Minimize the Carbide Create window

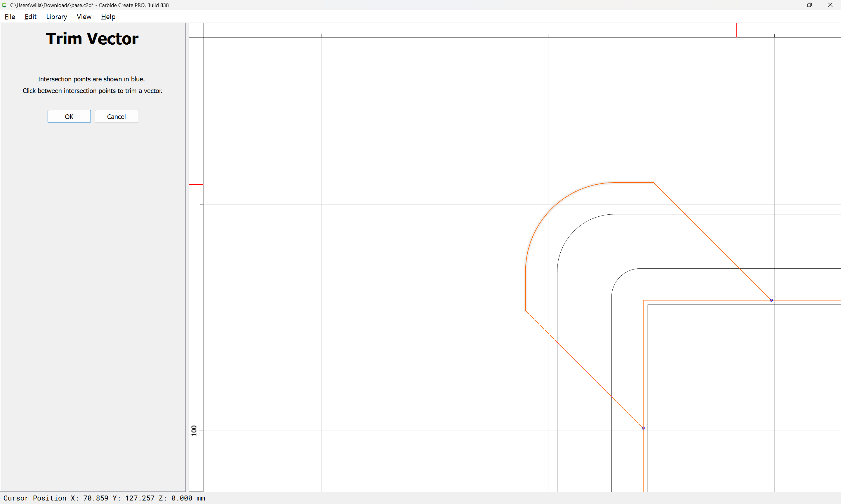[x=789, y=5]
